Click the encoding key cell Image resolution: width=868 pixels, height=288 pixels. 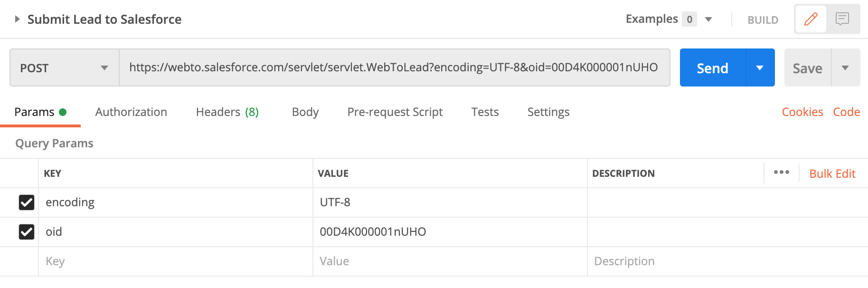[176, 202]
